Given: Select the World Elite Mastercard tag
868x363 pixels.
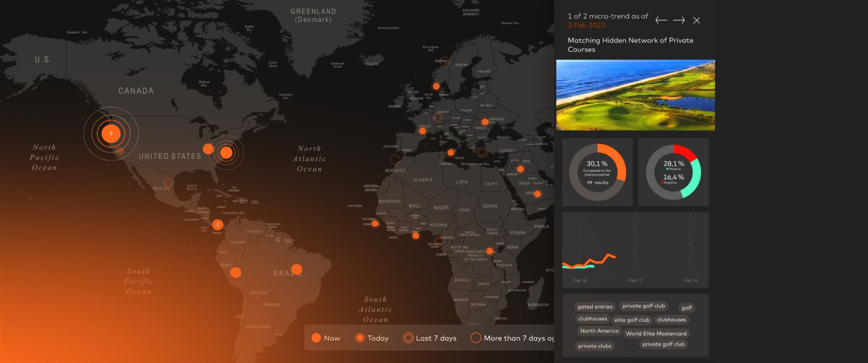Looking at the screenshot, I should 656,334.
